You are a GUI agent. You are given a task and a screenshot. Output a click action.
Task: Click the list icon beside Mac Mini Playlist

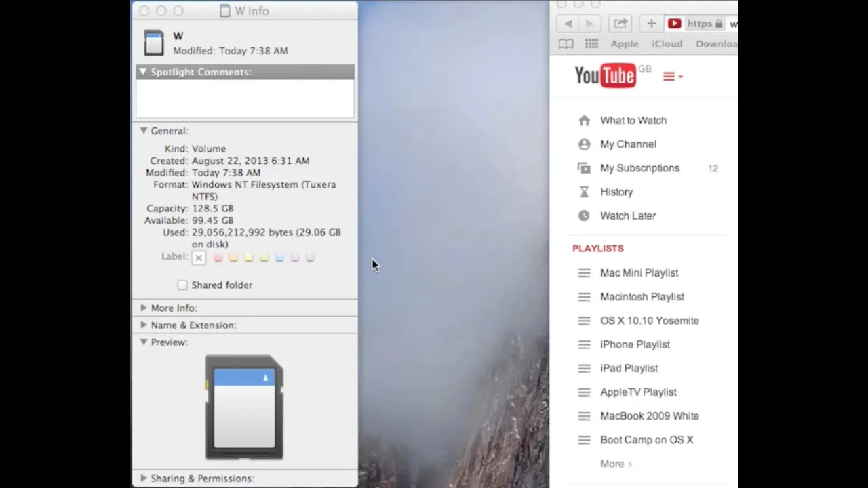584,273
